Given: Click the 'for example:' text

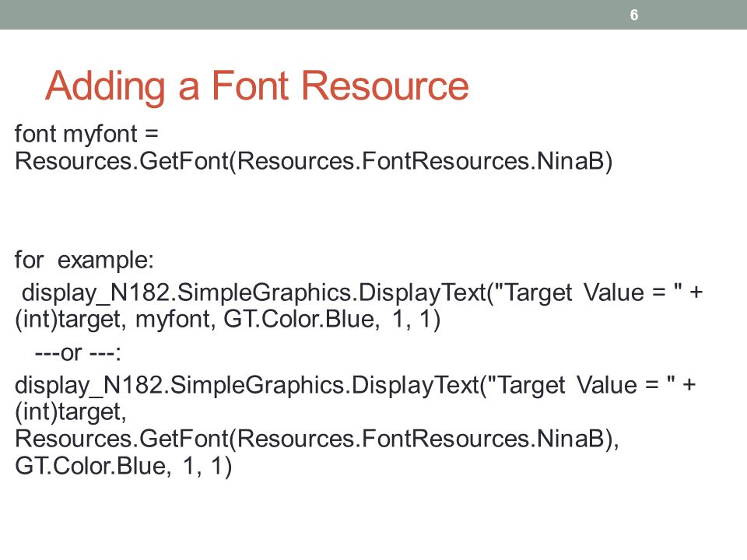Looking at the screenshot, I should click(84, 260).
